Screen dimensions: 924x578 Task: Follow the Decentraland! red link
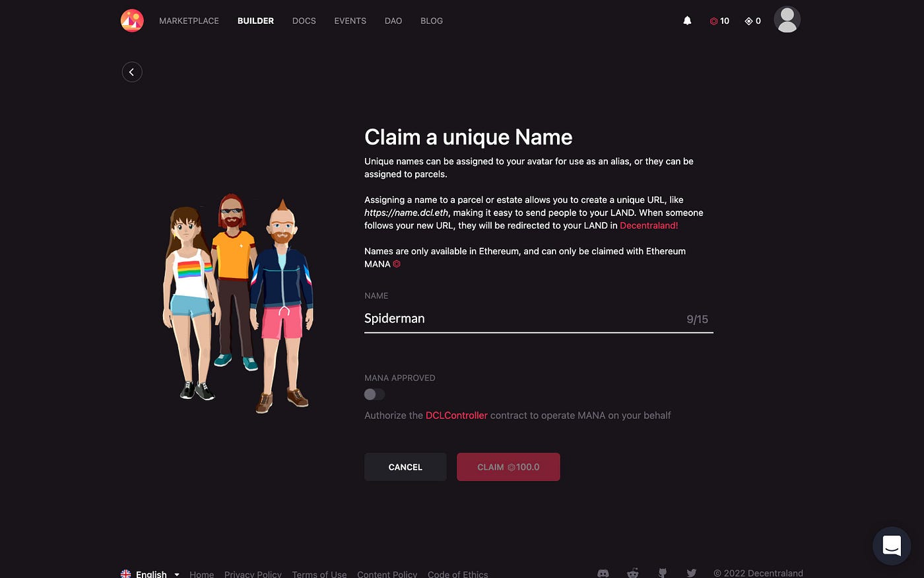(649, 225)
